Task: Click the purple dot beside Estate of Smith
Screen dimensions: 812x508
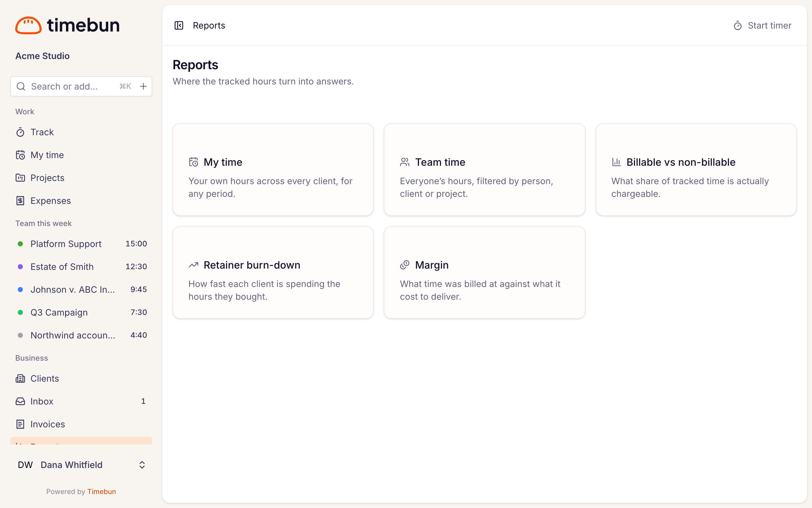Action: pyautogui.click(x=20, y=267)
